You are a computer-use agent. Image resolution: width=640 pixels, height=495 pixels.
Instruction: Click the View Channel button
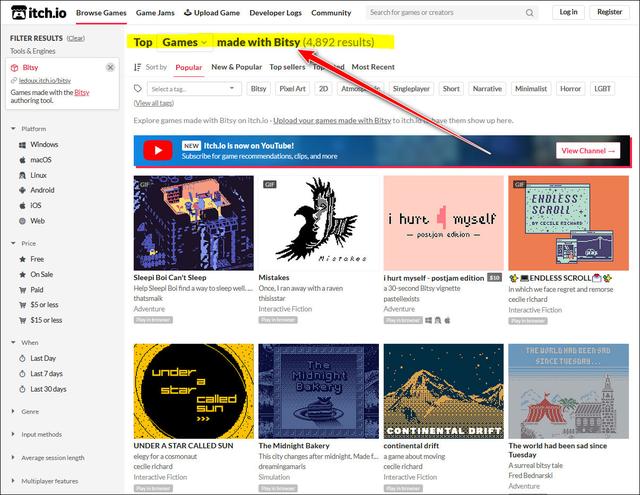pyautogui.click(x=588, y=151)
